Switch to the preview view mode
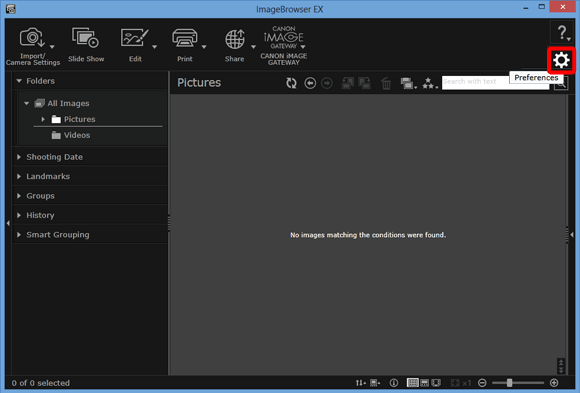The image size is (580, 393). [425, 383]
